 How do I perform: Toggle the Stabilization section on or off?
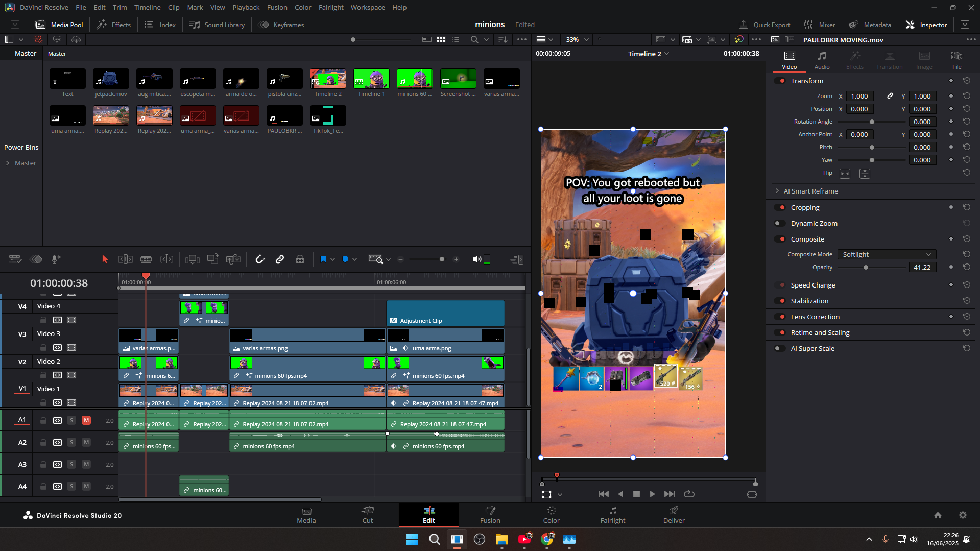coord(779,301)
